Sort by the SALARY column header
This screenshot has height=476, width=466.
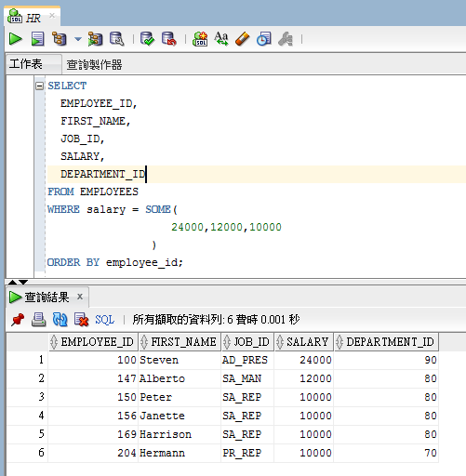coord(303,342)
